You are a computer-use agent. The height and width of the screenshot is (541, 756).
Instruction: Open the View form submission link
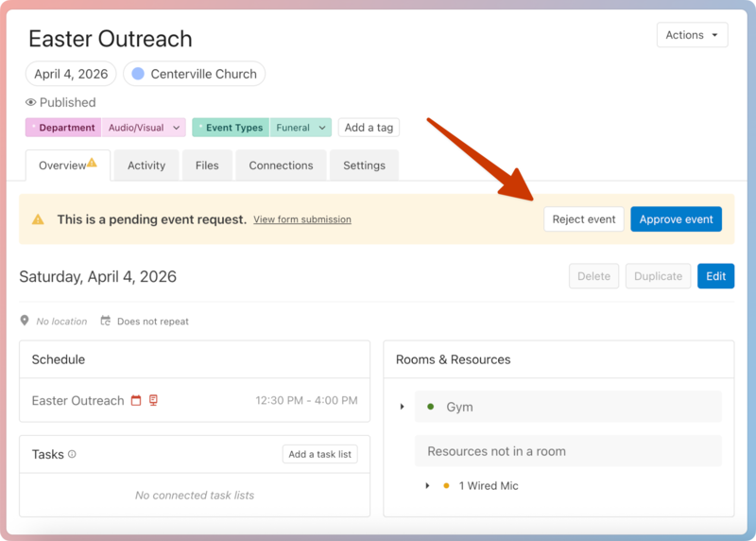click(301, 219)
